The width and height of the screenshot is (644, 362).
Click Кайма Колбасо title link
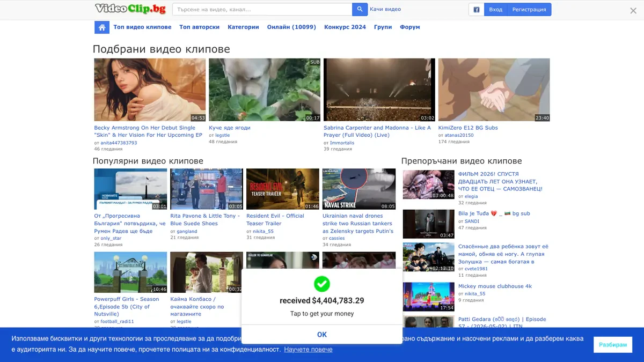click(197, 307)
